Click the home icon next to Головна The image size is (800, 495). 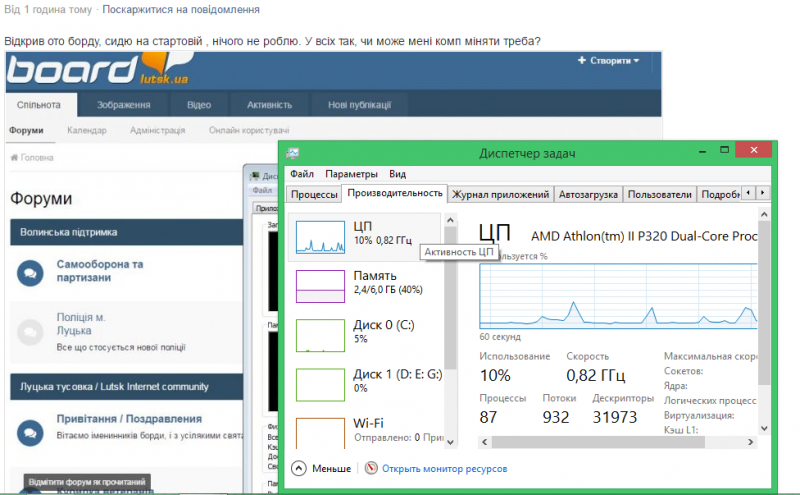tap(14, 158)
